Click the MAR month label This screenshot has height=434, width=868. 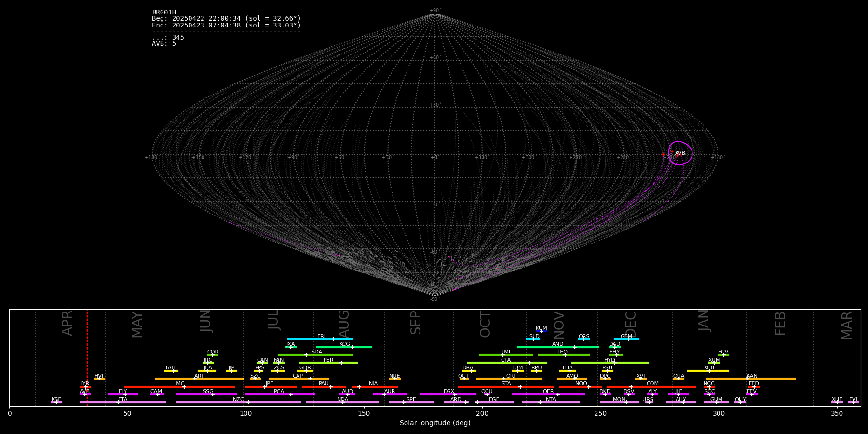pyautogui.click(x=847, y=325)
